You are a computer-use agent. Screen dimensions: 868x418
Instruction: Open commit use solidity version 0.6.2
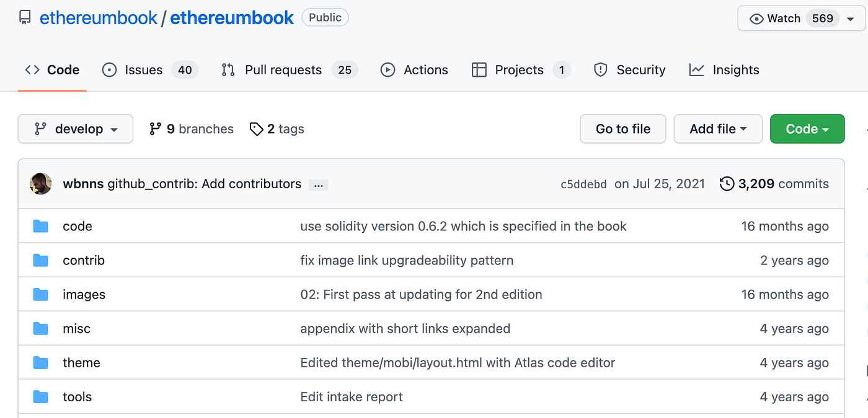click(463, 227)
